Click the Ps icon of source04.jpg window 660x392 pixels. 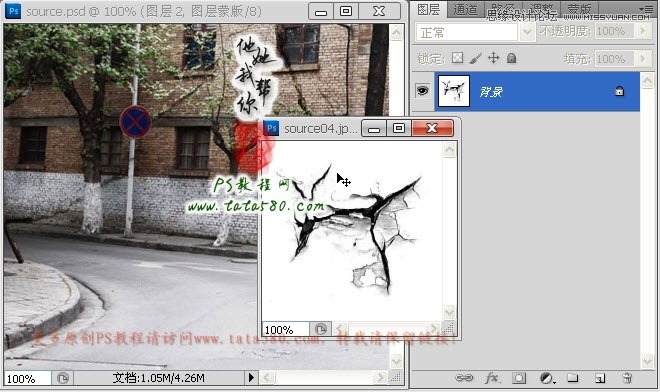271,128
